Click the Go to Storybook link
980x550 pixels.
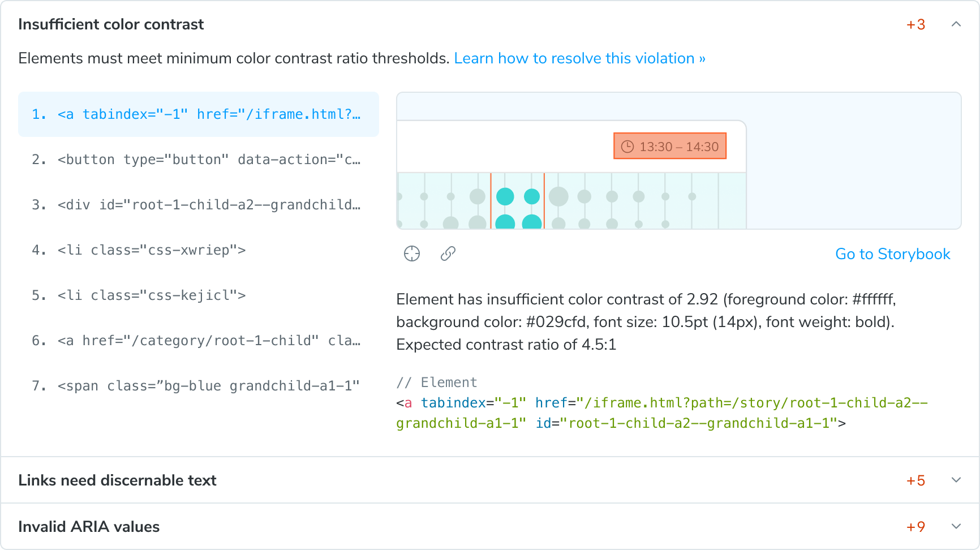tap(893, 254)
